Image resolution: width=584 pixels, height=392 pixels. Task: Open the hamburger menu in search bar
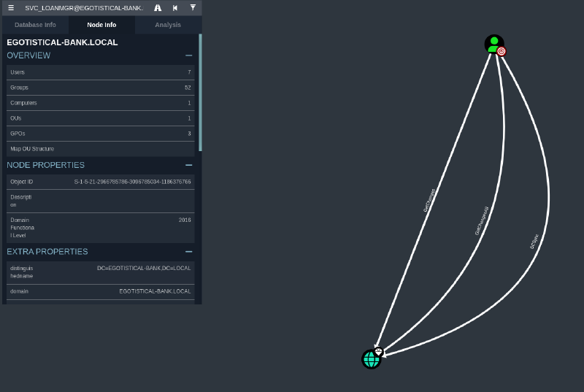click(11, 7)
